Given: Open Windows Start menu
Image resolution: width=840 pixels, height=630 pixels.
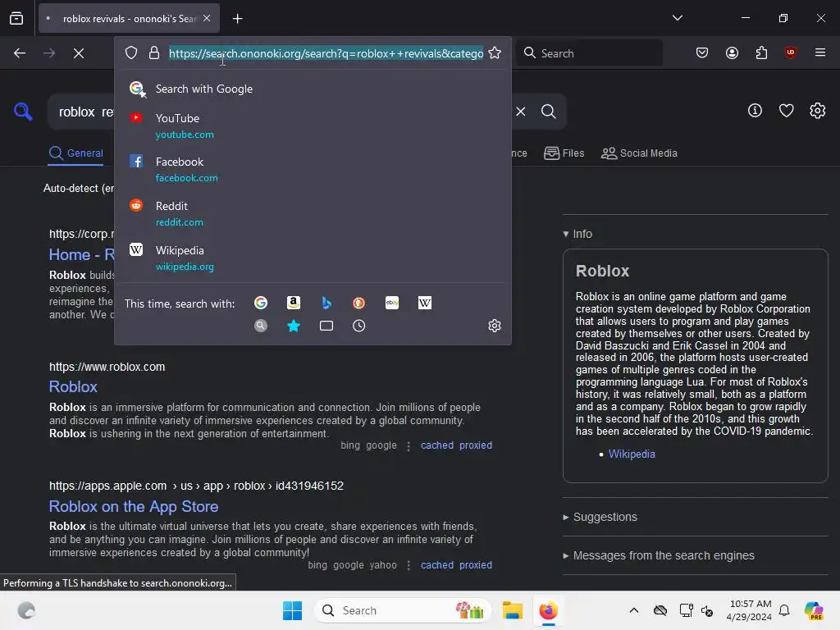Looking at the screenshot, I should click(x=292, y=610).
